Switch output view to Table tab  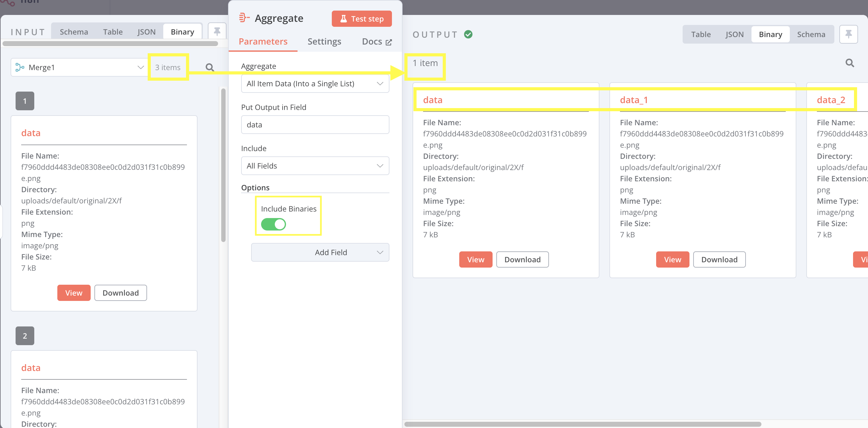701,34
